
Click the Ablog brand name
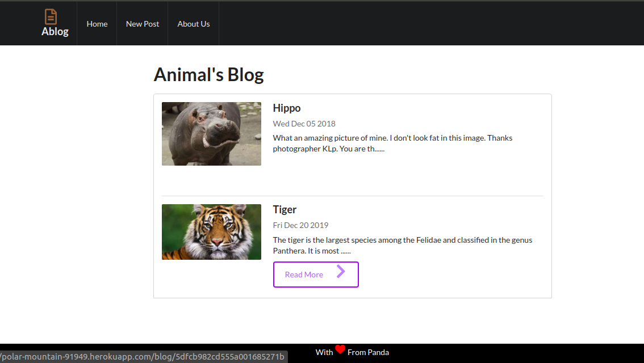55,32
